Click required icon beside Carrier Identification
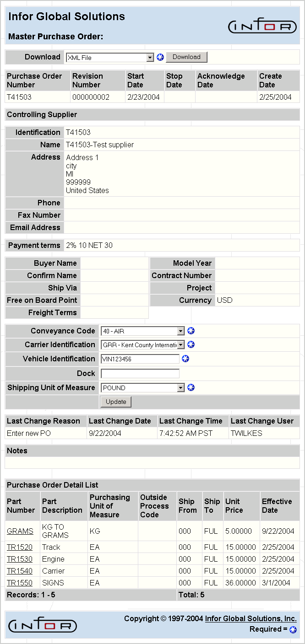This screenshot has height=644, width=305. point(191,345)
